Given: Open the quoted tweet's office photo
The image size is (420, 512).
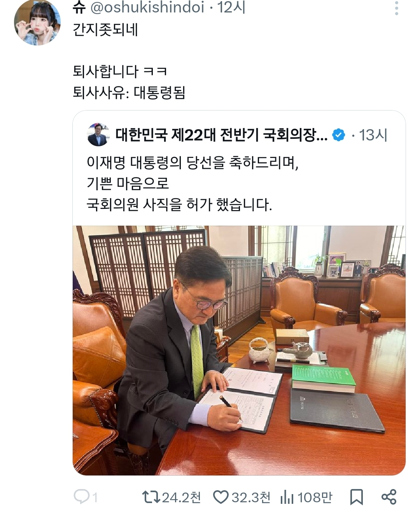Looking at the screenshot, I should [x=239, y=350].
